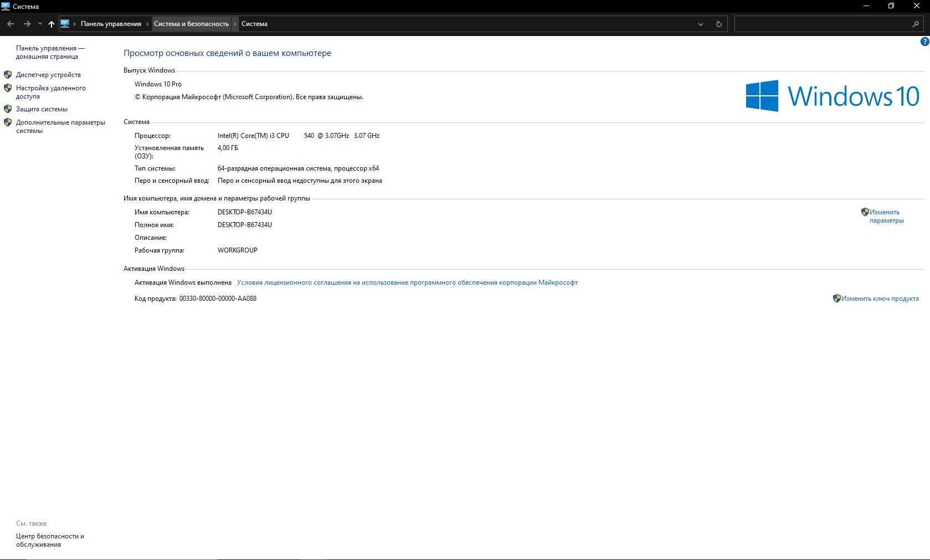
Task: Expand chevron after Панель управления
Action: coord(147,24)
